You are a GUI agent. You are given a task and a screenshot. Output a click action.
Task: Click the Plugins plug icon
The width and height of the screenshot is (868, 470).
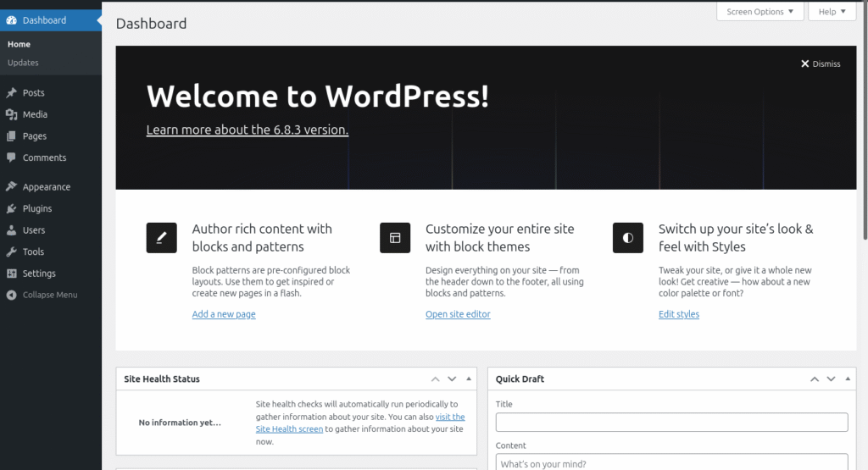11,208
